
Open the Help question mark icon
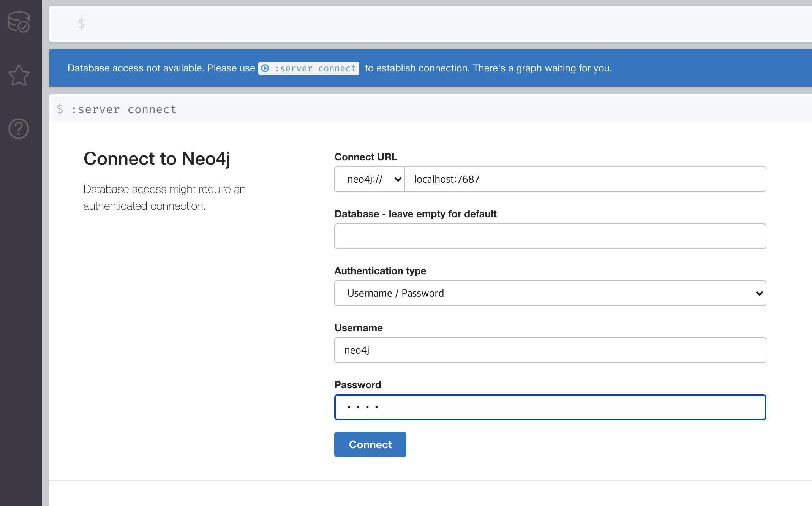(19, 129)
